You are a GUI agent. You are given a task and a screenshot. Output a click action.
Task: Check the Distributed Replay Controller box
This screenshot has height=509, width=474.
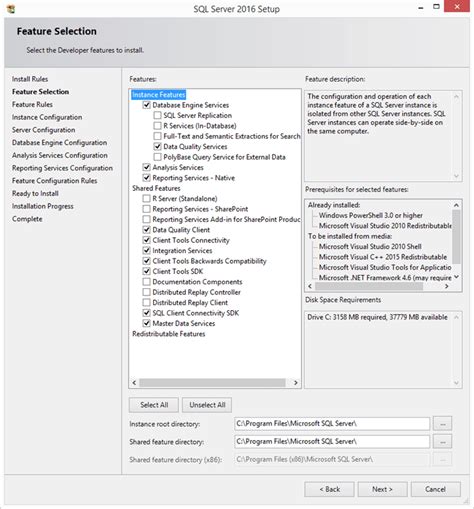pyautogui.click(x=146, y=292)
